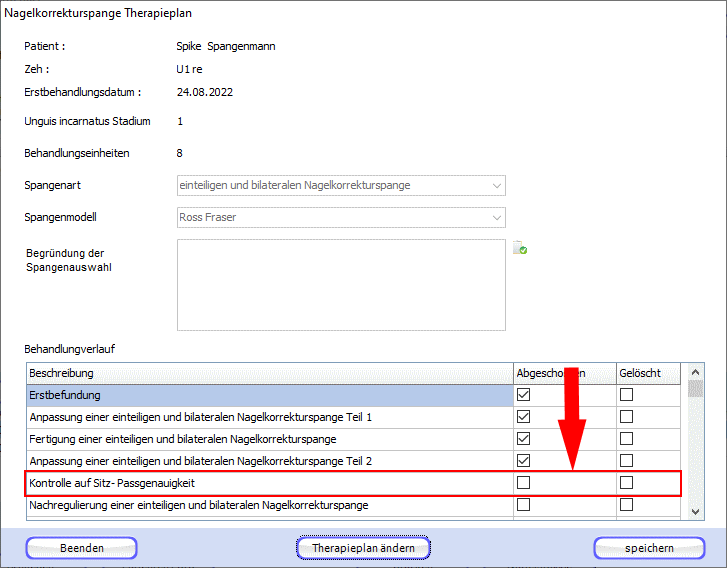Uncheck Abgeschlossen for Anpassung Teil 1
727x568 pixels.
[x=523, y=417]
